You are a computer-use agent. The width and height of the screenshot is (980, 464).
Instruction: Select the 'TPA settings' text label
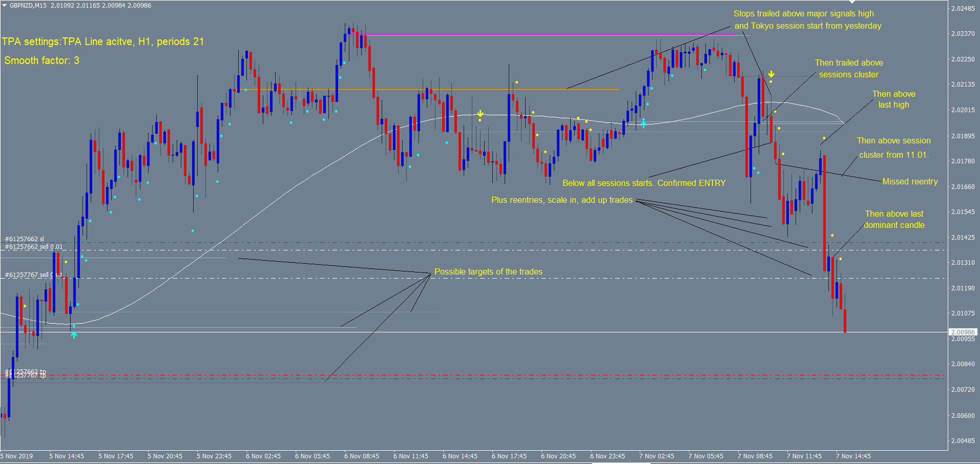point(102,41)
